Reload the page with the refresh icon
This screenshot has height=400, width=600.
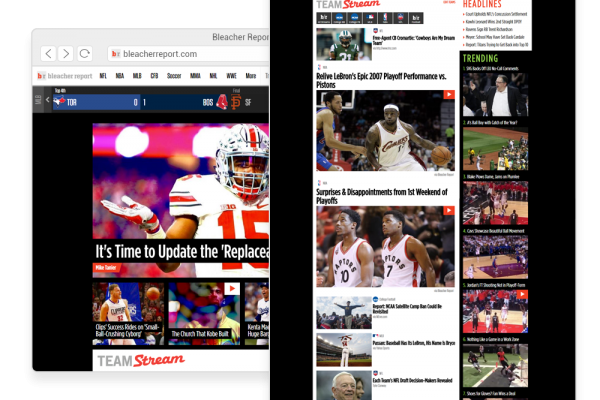(85, 54)
